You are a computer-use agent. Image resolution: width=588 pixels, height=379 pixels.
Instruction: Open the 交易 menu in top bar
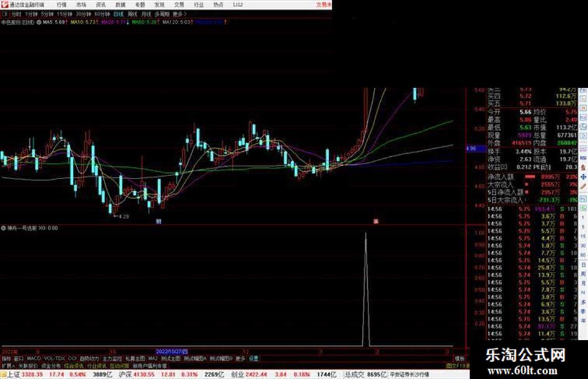click(179, 5)
